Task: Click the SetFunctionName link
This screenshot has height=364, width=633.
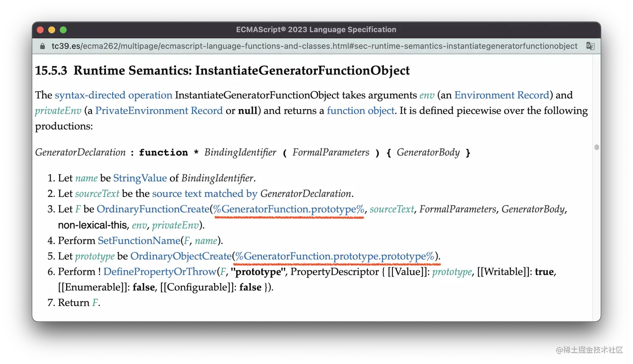Action: pyautogui.click(x=139, y=241)
